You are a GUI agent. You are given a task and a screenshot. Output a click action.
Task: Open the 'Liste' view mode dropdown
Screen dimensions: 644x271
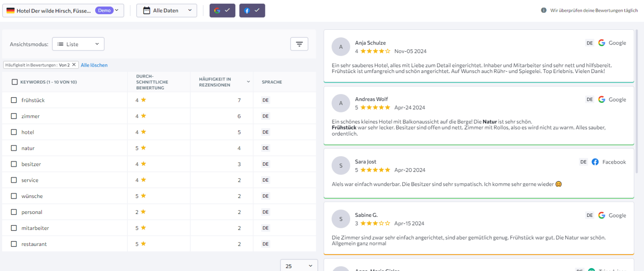[78, 44]
